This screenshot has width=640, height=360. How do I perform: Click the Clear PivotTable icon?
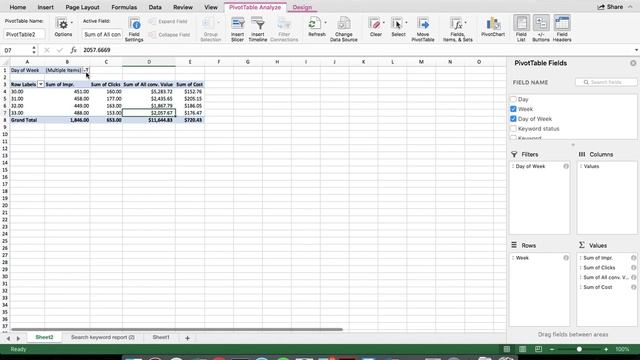[375, 24]
